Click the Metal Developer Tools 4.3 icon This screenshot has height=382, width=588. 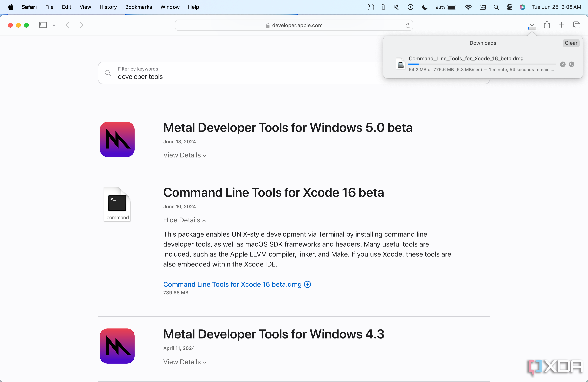coord(117,346)
